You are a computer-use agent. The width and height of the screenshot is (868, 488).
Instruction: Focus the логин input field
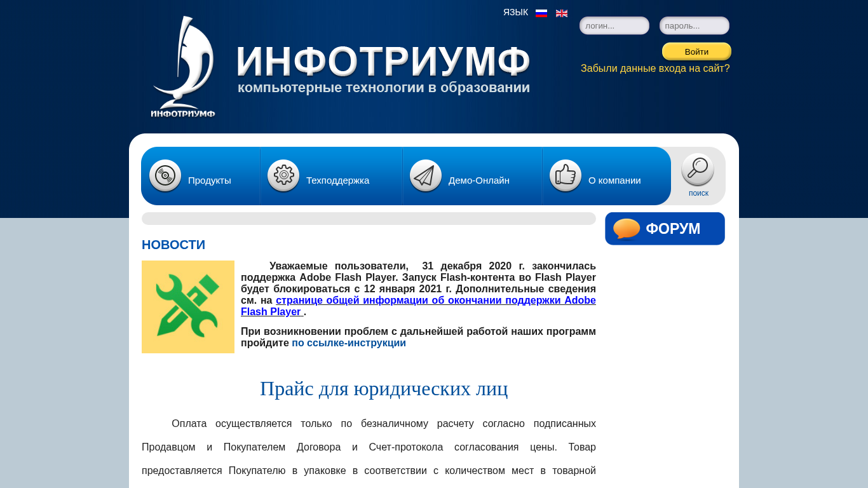pos(614,25)
